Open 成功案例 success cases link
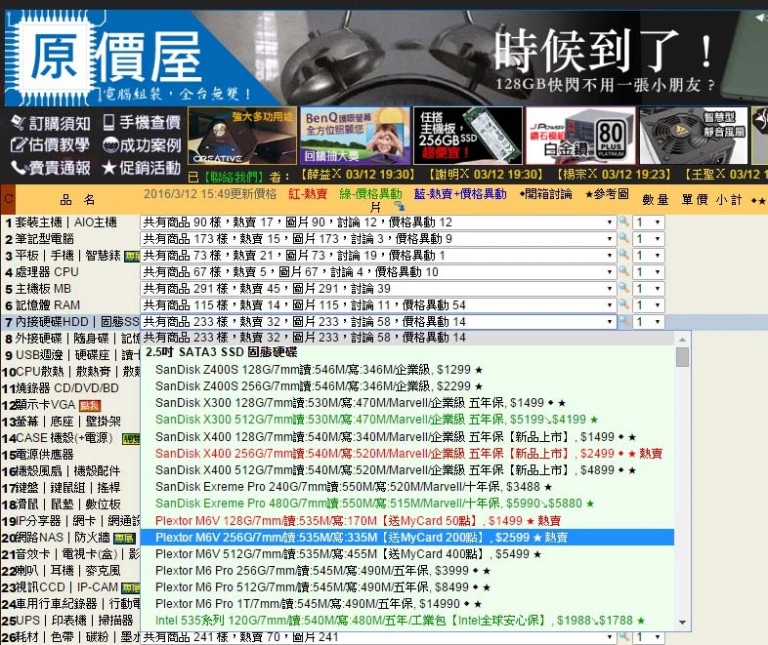 pos(142,145)
